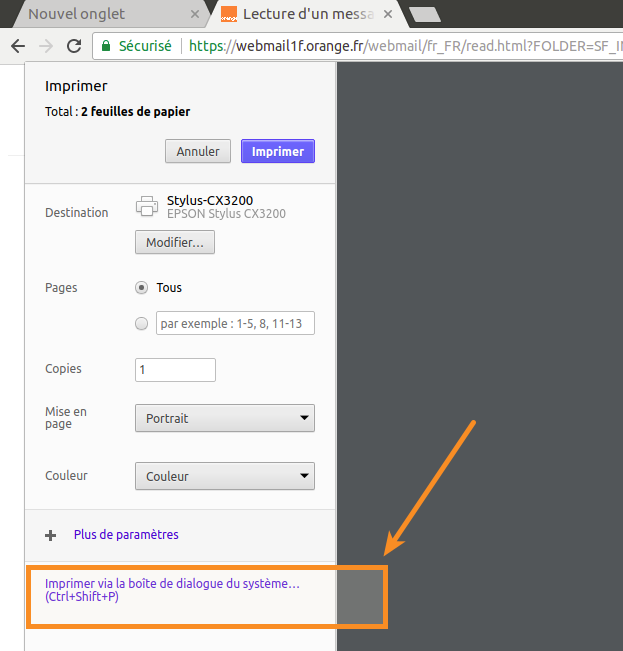Select the Tous pages radio button
The image size is (623, 651).
pyautogui.click(x=141, y=288)
